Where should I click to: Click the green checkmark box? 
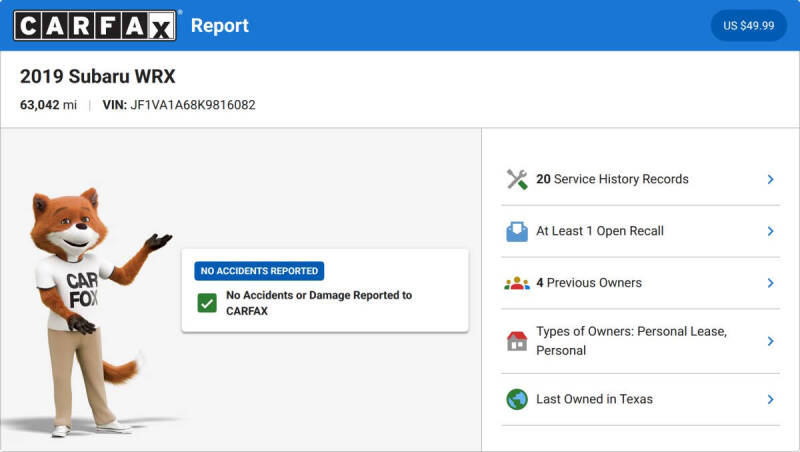tap(207, 303)
